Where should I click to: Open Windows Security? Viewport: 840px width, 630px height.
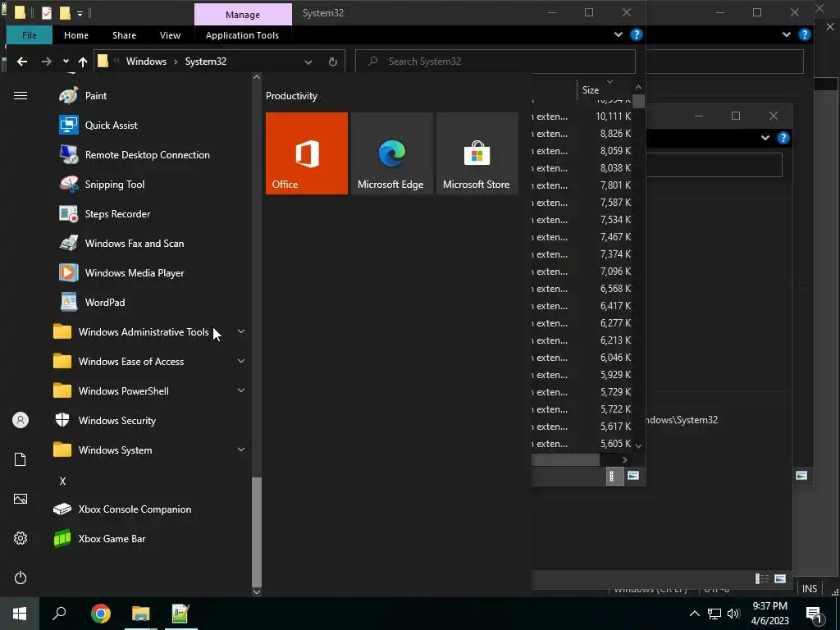click(105, 421)
